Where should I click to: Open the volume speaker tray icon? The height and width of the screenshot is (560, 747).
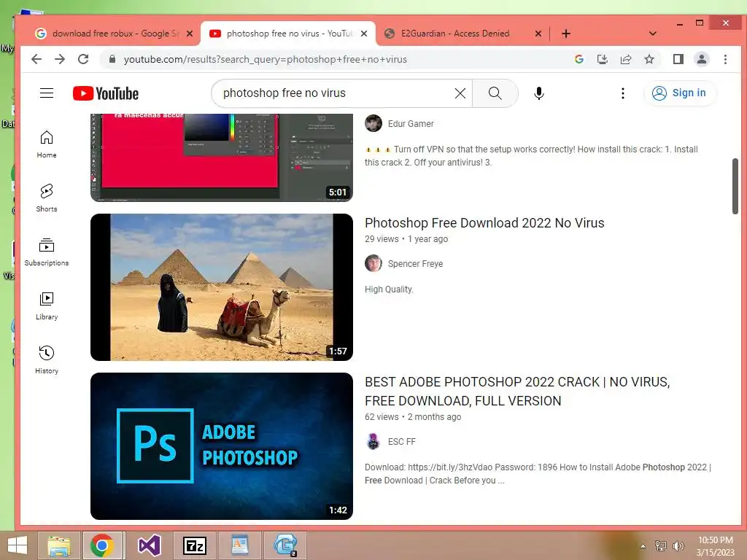(x=678, y=546)
